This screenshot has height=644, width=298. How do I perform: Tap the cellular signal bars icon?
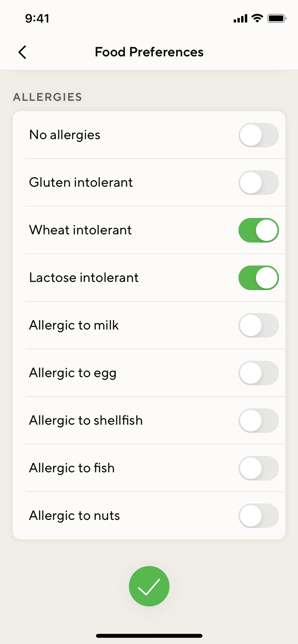pyautogui.click(x=240, y=18)
